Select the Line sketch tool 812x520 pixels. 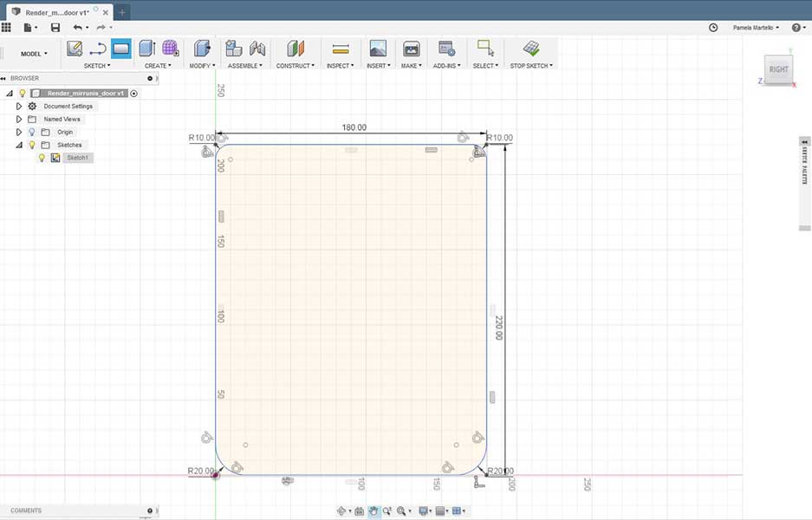click(x=97, y=49)
